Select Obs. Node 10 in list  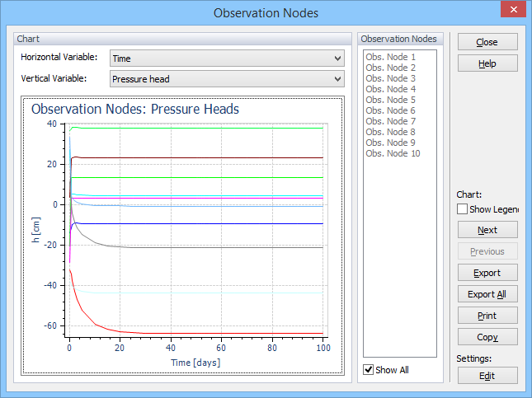click(393, 153)
